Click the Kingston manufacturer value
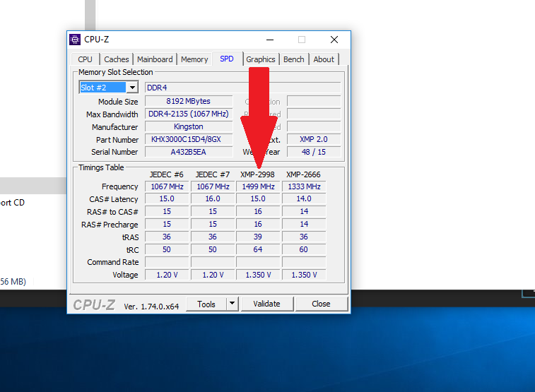This screenshot has height=392, width=535. pos(189,126)
